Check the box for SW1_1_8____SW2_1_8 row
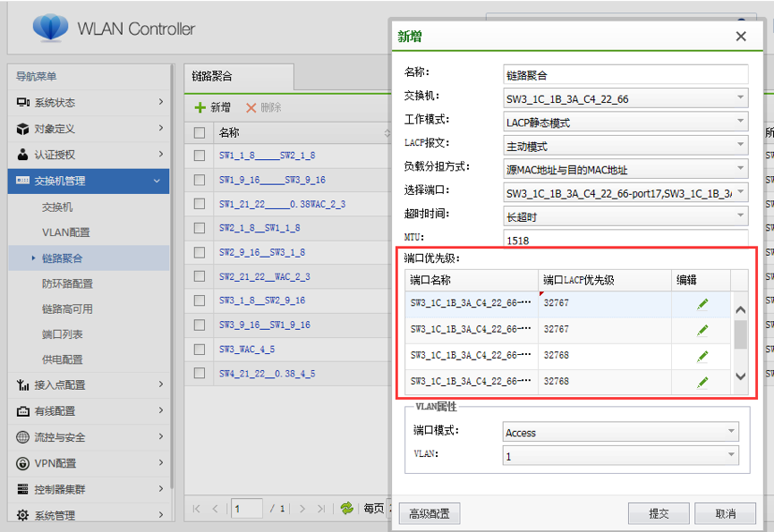774x532 pixels. point(200,156)
